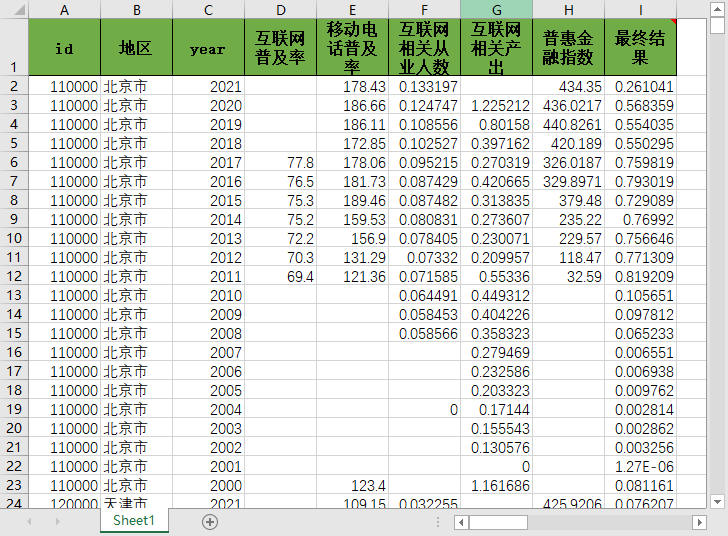
Task: Select the '移动电话普及率' header cell
Action: 352,47
